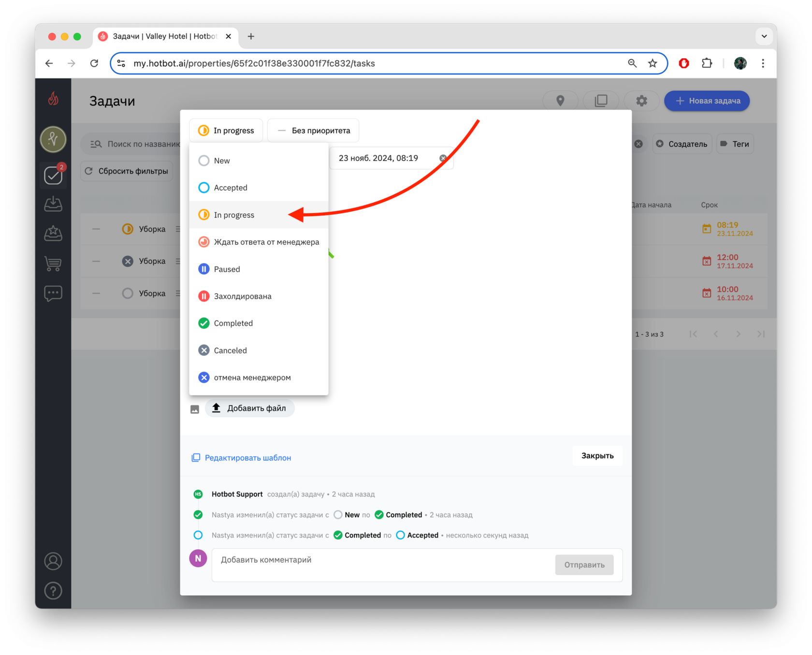
Task: Click the Добавить файл button
Action: click(x=249, y=408)
